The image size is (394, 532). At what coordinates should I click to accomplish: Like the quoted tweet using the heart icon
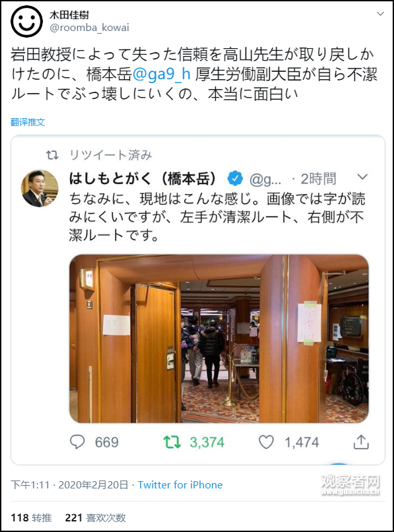(x=266, y=442)
